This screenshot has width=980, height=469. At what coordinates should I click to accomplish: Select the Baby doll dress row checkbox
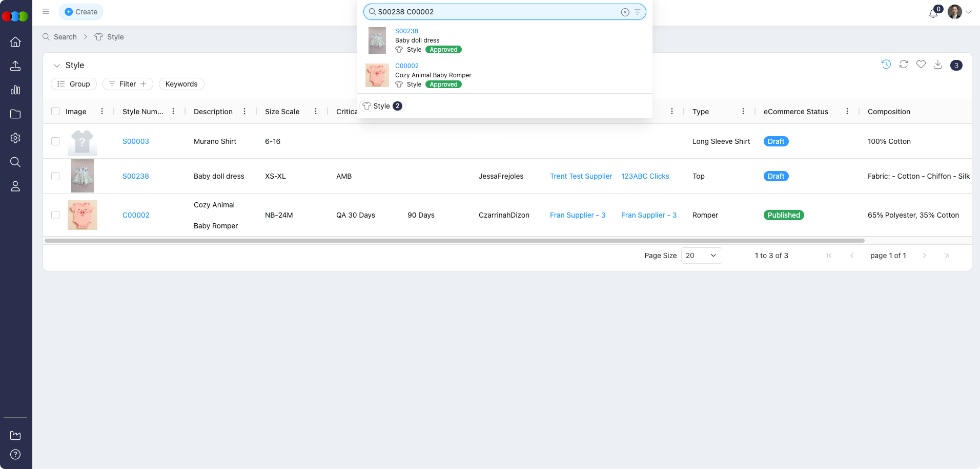pyautogui.click(x=55, y=176)
